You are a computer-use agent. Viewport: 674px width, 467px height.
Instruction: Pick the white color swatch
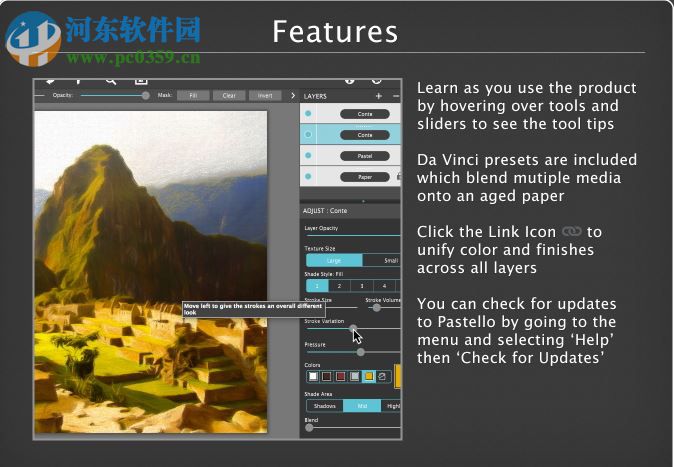point(313,377)
